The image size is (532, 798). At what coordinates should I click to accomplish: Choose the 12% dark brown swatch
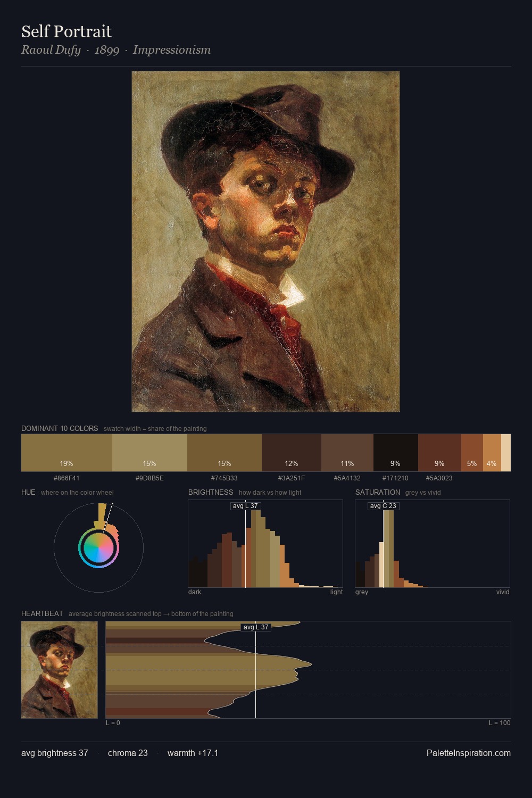[x=292, y=453]
